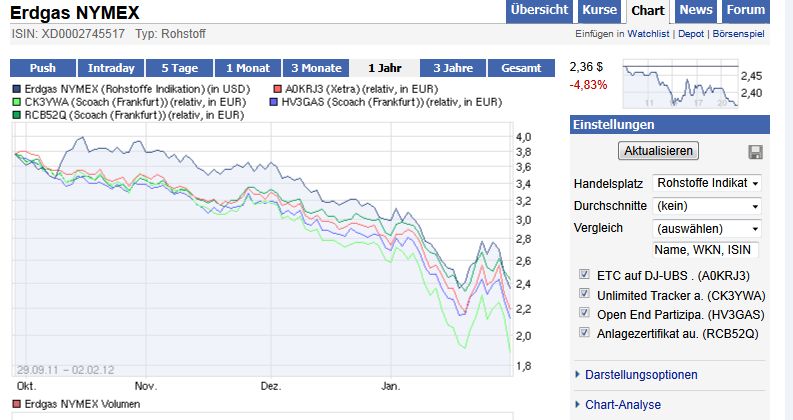
Task: Select the 1 Monat time range
Action: pyautogui.click(x=248, y=68)
